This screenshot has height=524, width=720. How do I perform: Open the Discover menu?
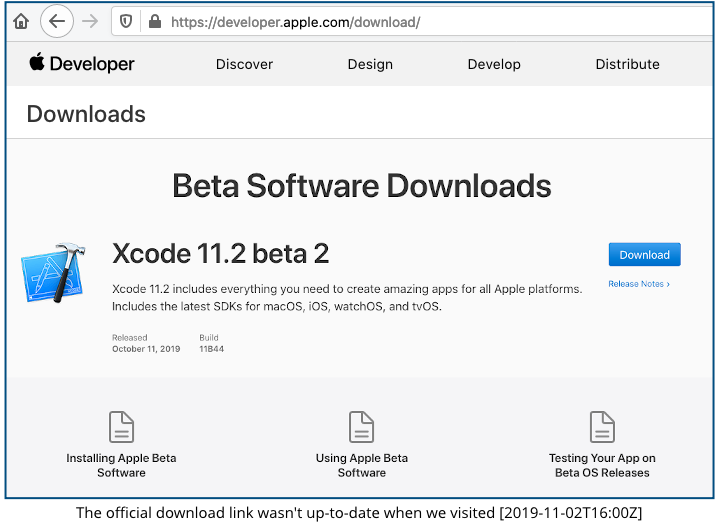pos(244,64)
